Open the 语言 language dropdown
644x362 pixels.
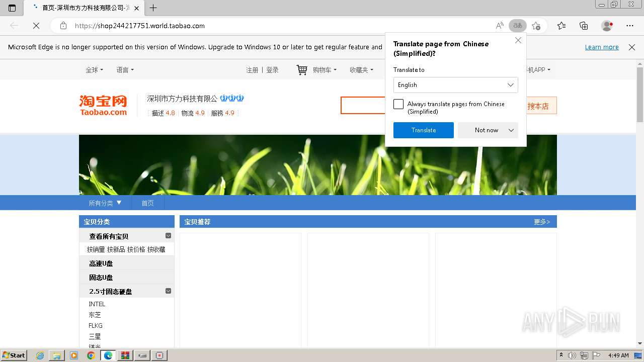tap(125, 70)
